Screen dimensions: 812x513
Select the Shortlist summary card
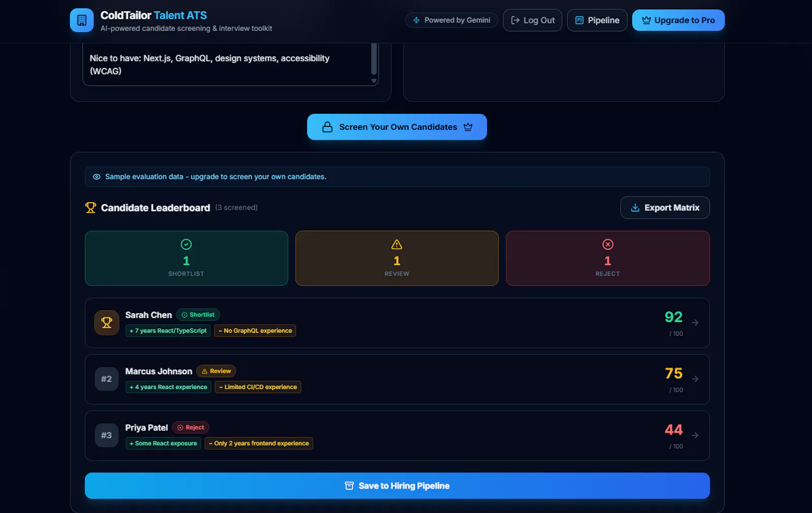click(186, 258)
